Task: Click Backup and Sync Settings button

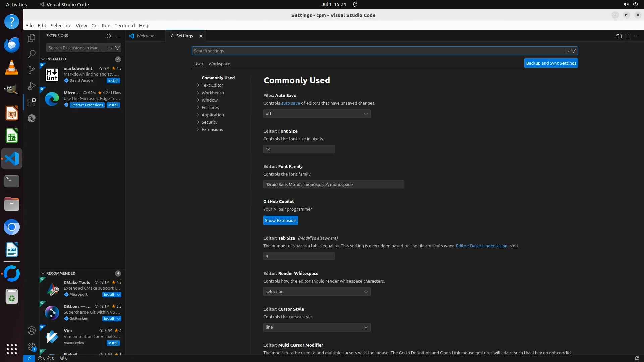Action: click(551, 63)
